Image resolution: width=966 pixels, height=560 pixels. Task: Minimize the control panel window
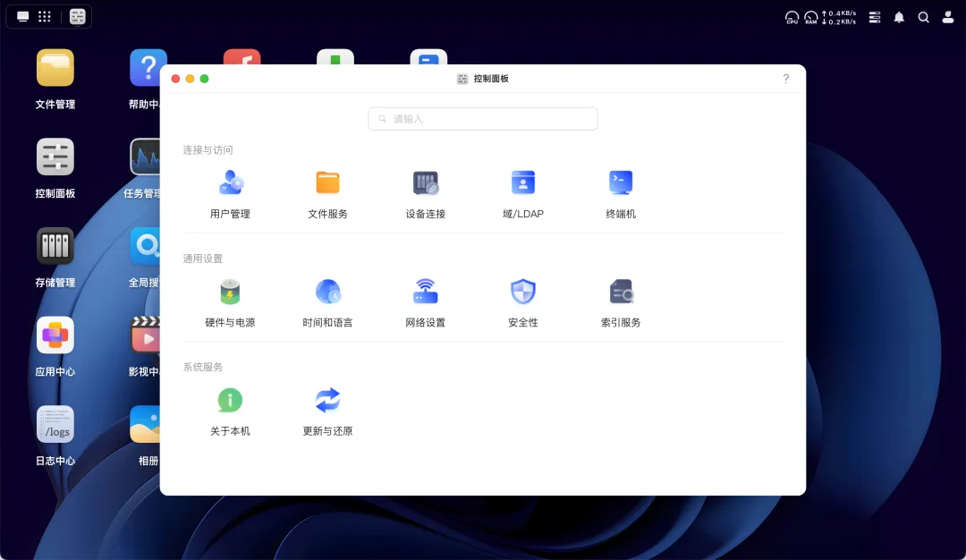click(190, 79)
